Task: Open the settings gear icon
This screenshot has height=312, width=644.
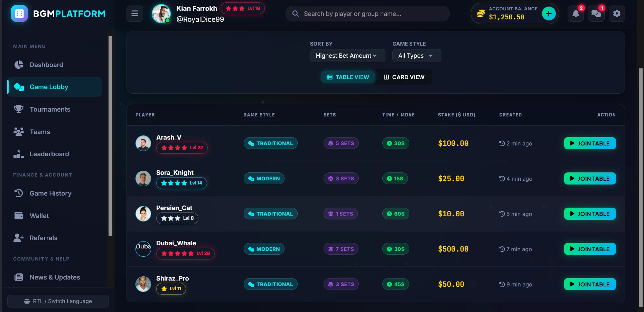Action: (617, 14)
